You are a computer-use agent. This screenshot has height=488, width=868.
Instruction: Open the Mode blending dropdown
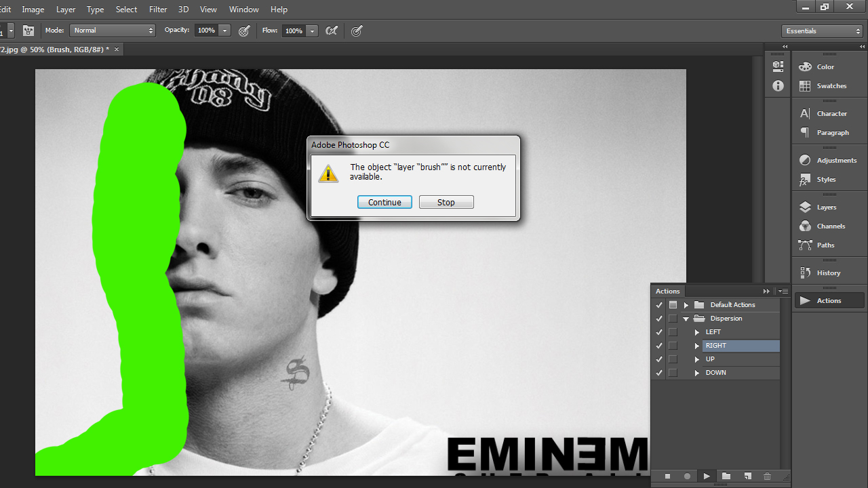(x=113, y=30)
